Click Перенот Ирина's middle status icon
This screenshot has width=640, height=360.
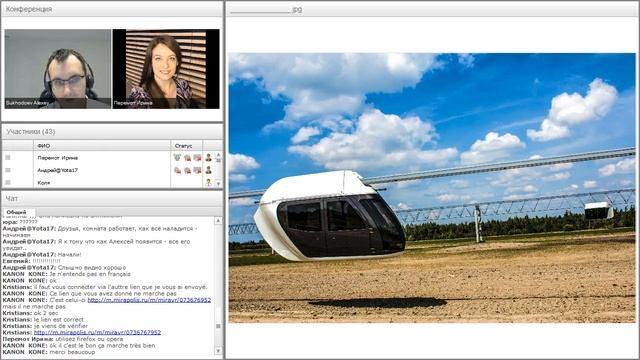187,158
